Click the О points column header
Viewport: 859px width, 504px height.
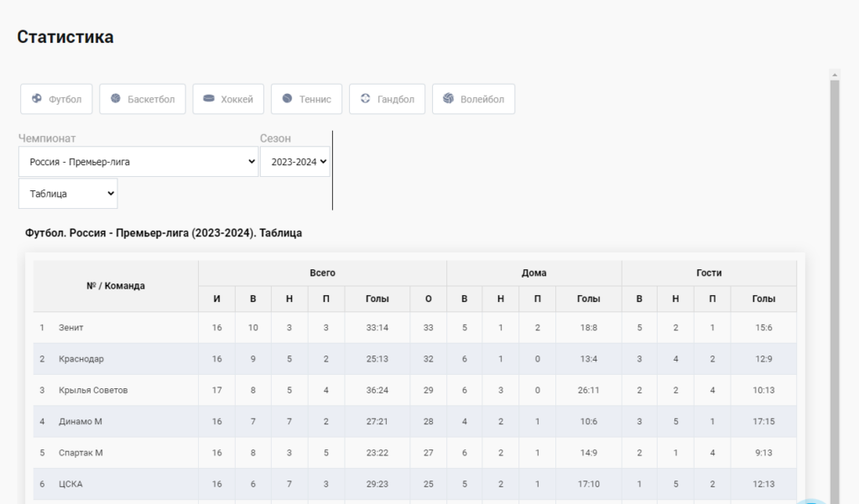[x=429, y=299]
